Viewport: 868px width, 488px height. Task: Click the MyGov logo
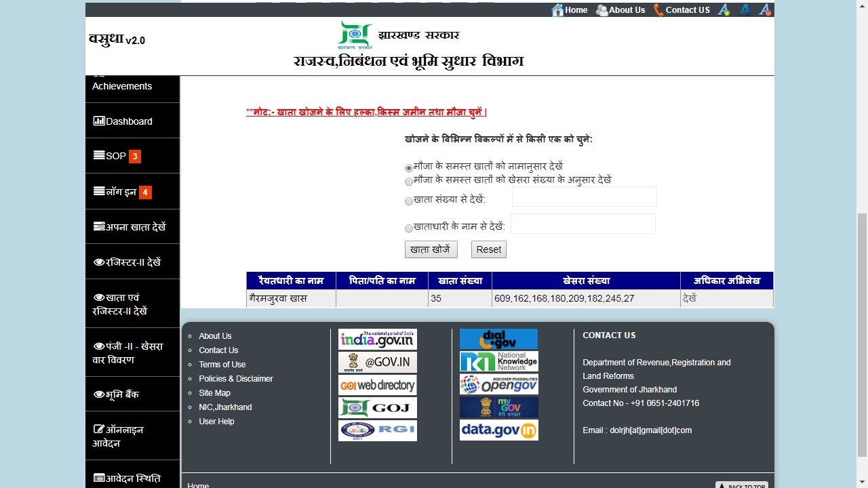pos(498,407)
